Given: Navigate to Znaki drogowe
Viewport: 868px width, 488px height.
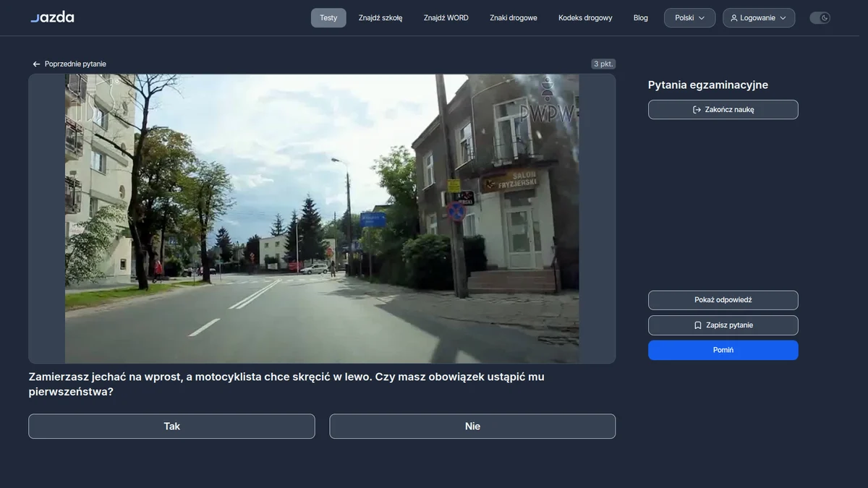Looking at the screenshot, I should (514, 18).
